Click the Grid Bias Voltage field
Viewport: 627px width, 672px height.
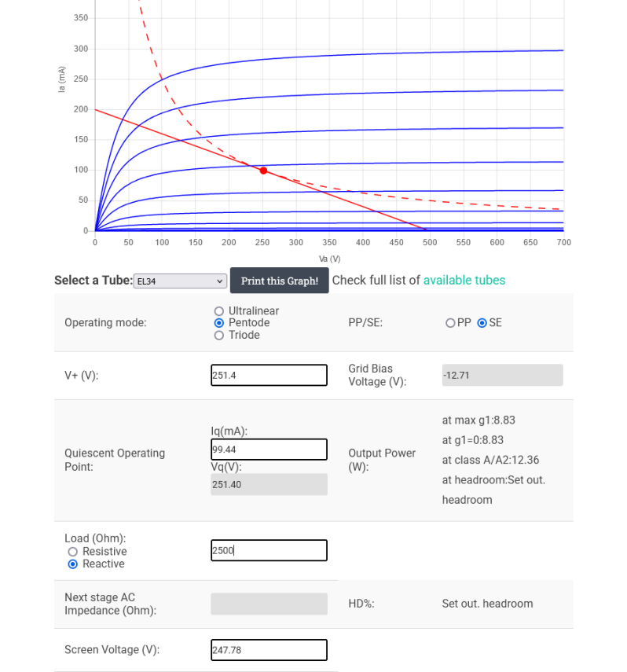(x=502, y=376)
